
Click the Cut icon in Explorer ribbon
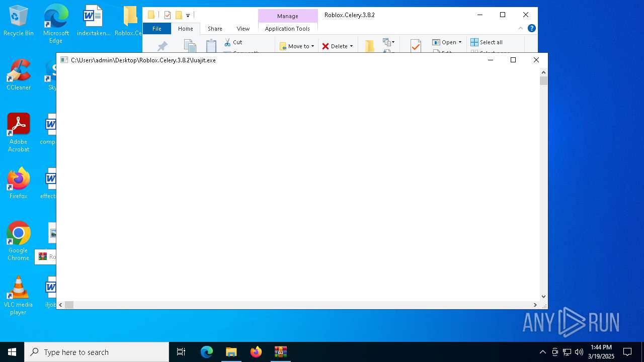click(x=233, y=42)
